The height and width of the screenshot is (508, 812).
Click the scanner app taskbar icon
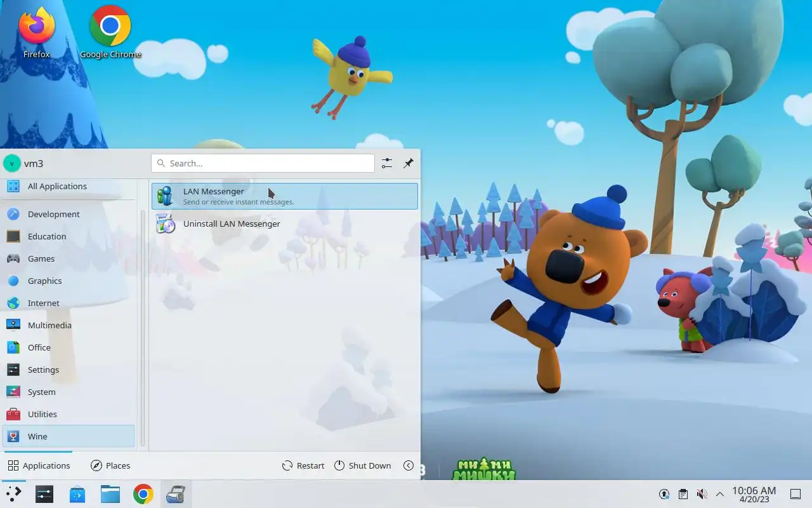point(176,494)
